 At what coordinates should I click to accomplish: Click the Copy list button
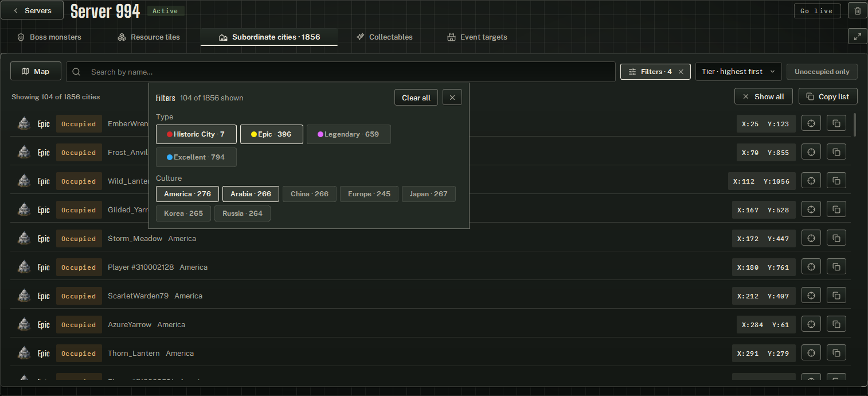828,96
